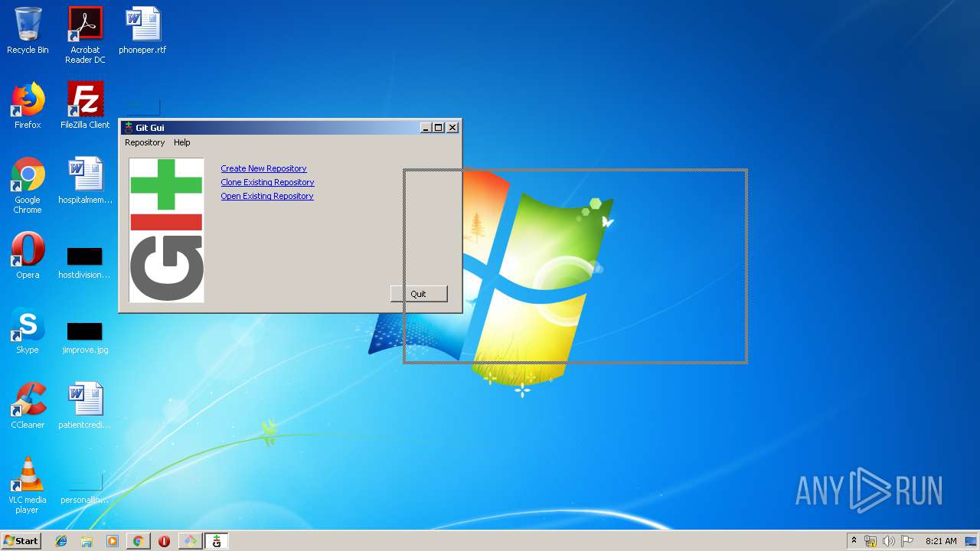Image resolution: width=980 pixels, height=551 pixels.
Task: Select the hospitalmem document on desktop
Action: 85,181
